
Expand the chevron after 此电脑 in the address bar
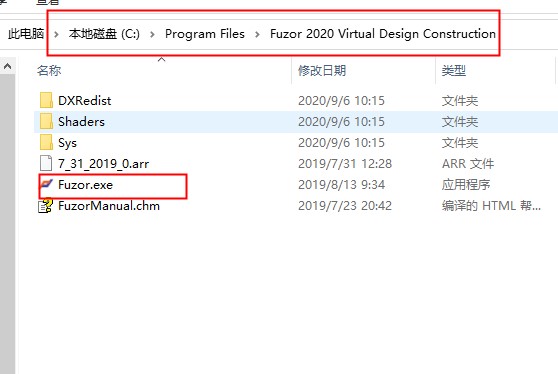pos(56,34)
